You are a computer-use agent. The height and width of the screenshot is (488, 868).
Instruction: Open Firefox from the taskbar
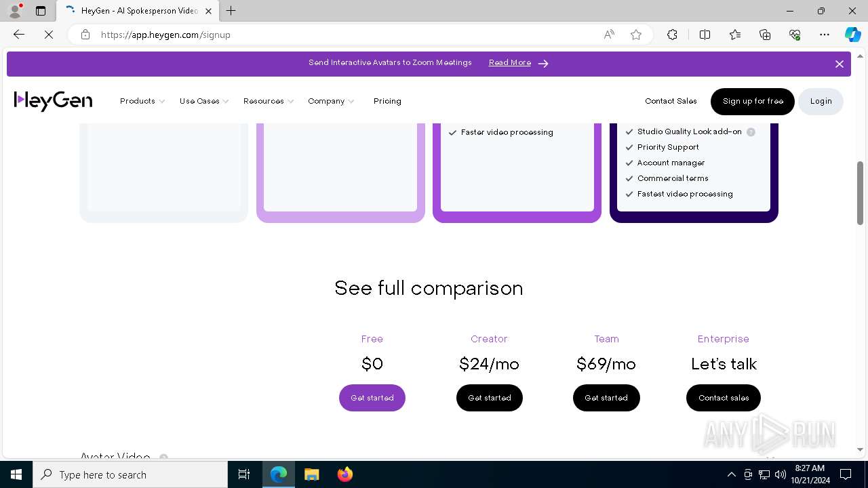(x=344, y=474)
